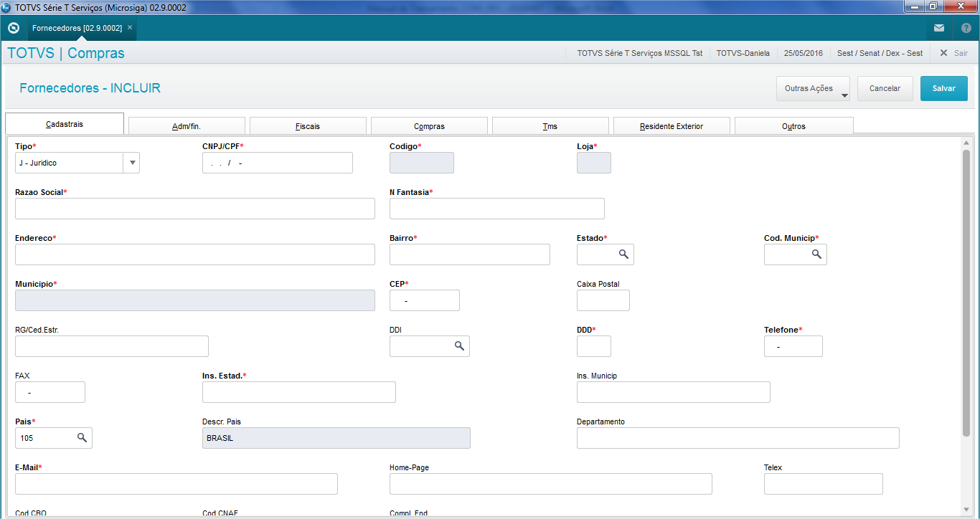Click the Telex field

824,484
